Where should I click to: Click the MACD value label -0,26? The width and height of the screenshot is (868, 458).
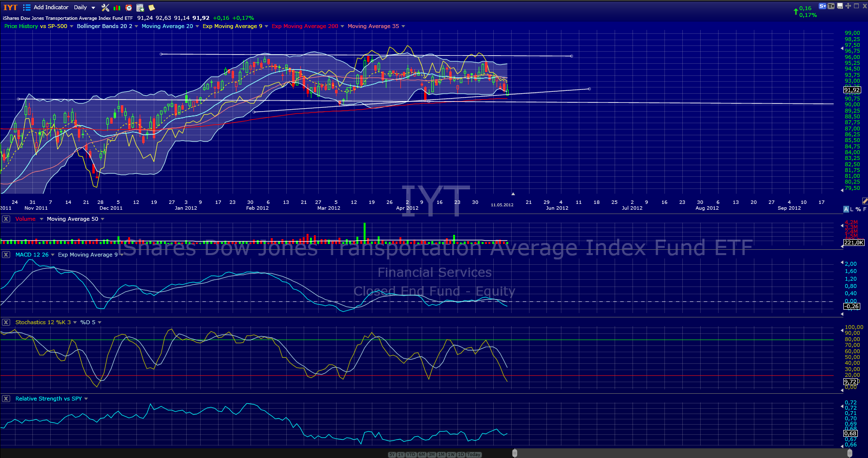[852, 306]
